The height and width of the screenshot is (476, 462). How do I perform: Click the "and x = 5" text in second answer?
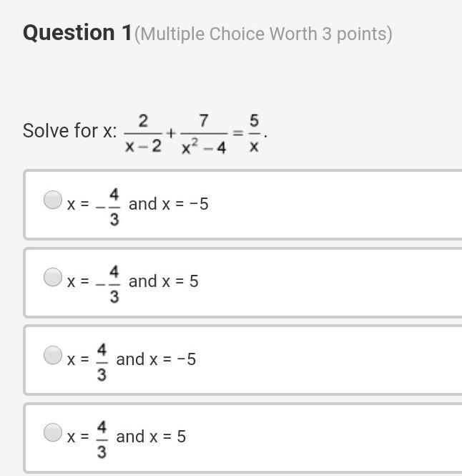(163, 281)
